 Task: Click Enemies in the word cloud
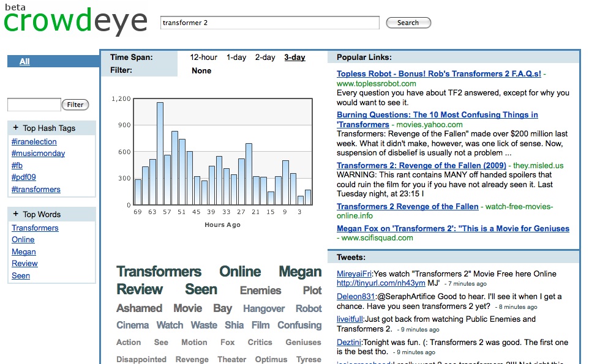pyautogui.click(x=260, y=291)
